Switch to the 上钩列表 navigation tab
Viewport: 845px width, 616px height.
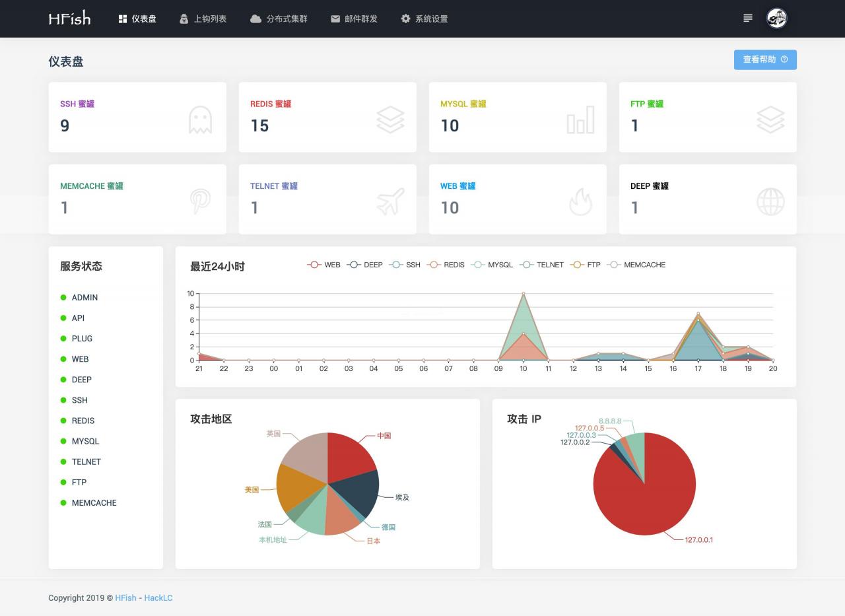(x=204, y=18)
